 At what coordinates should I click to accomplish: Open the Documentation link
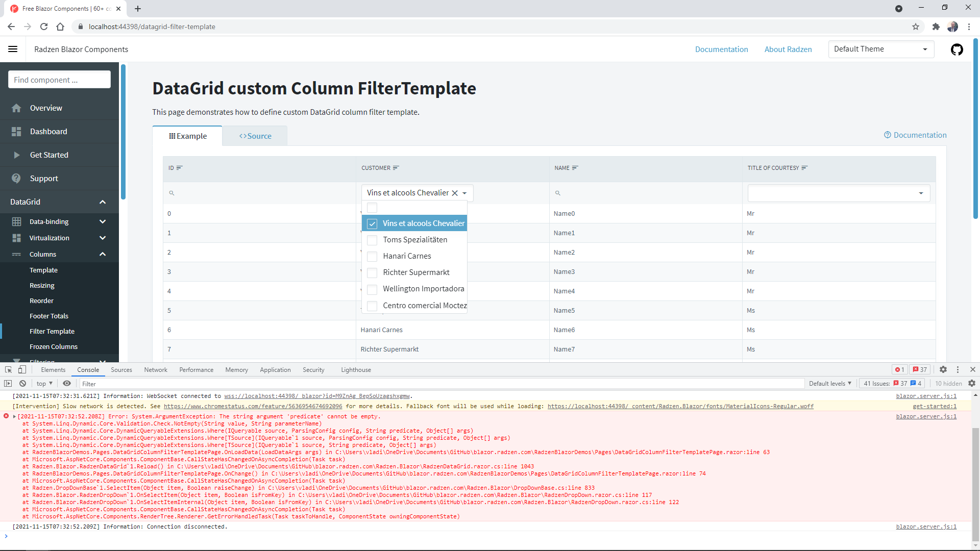721,49
